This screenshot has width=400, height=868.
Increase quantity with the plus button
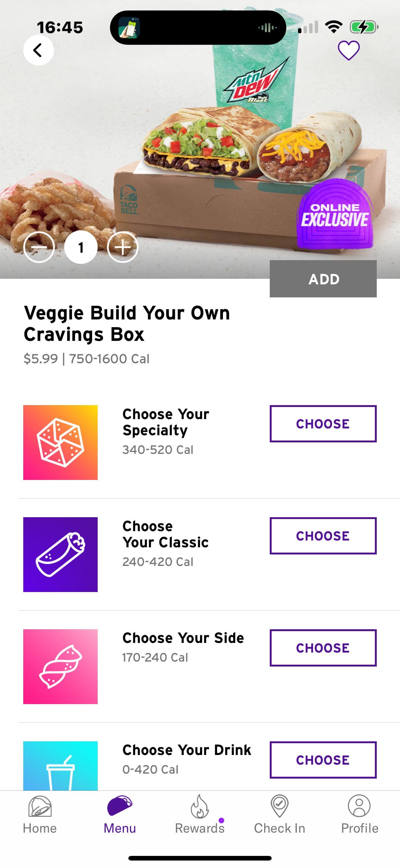click(122, 247)
